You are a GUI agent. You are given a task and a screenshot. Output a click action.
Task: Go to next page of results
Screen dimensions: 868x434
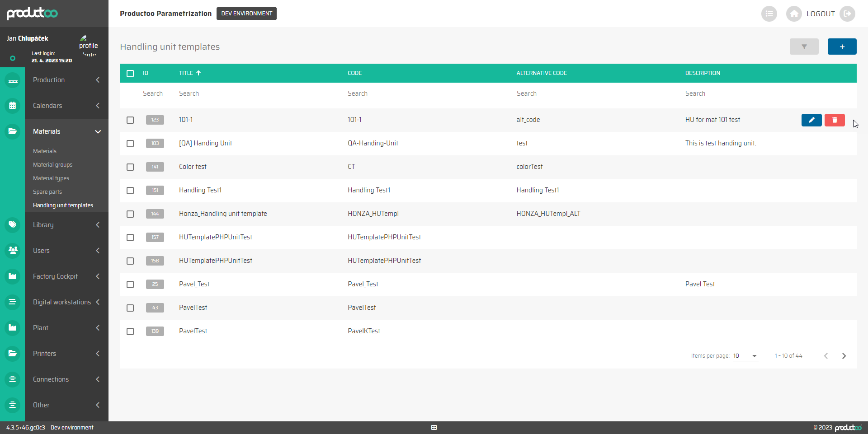tap(844, 356)
